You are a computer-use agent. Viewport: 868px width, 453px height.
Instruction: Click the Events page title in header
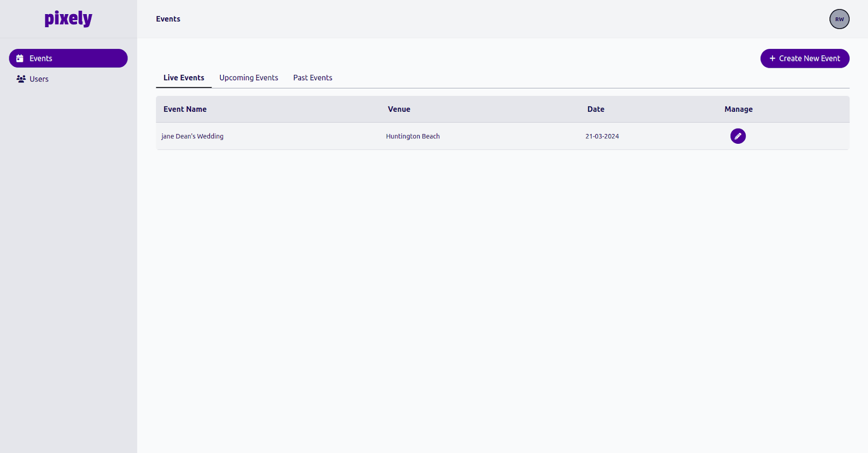[168, 19]
